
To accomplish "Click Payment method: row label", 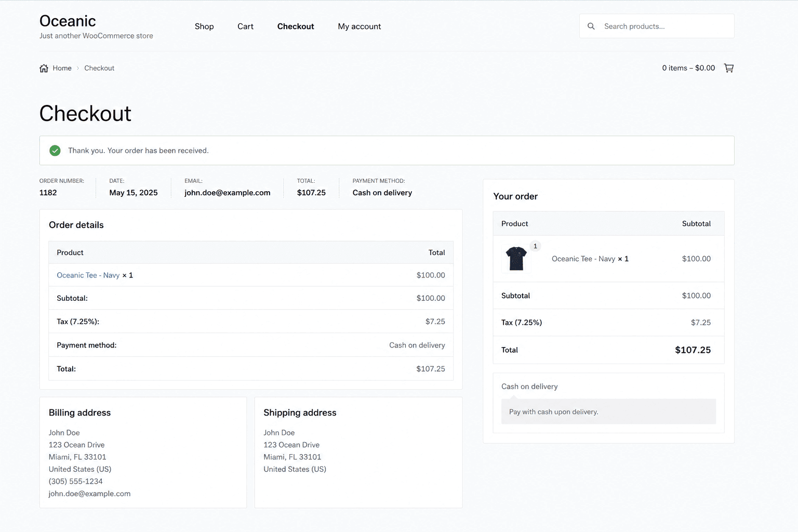I will [87, 345].
